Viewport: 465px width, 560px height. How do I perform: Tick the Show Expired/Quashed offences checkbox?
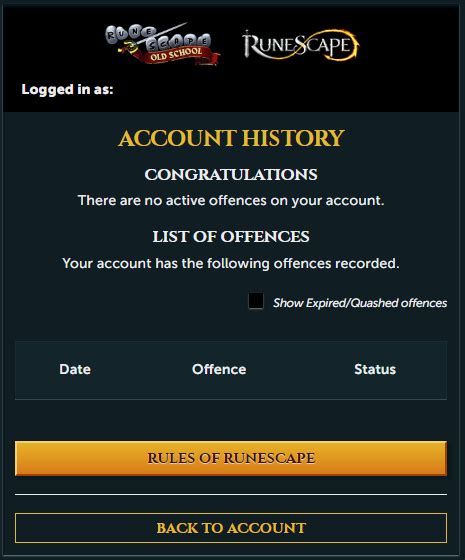256,301
